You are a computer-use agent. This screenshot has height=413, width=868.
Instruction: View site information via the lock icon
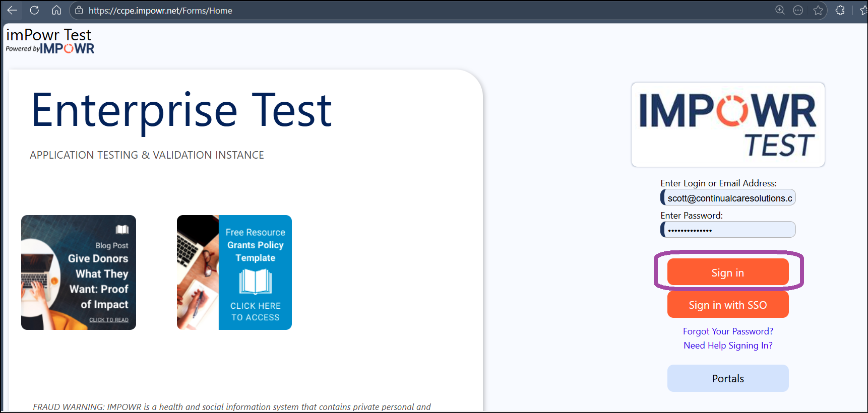pyautogui.click(x=79, y=10)
